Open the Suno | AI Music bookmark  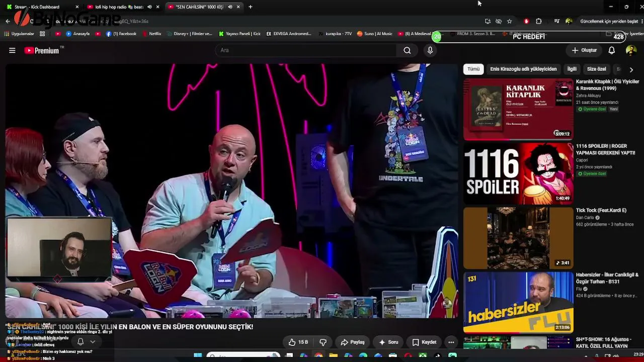pyautogui.click(x=375, y=34)
